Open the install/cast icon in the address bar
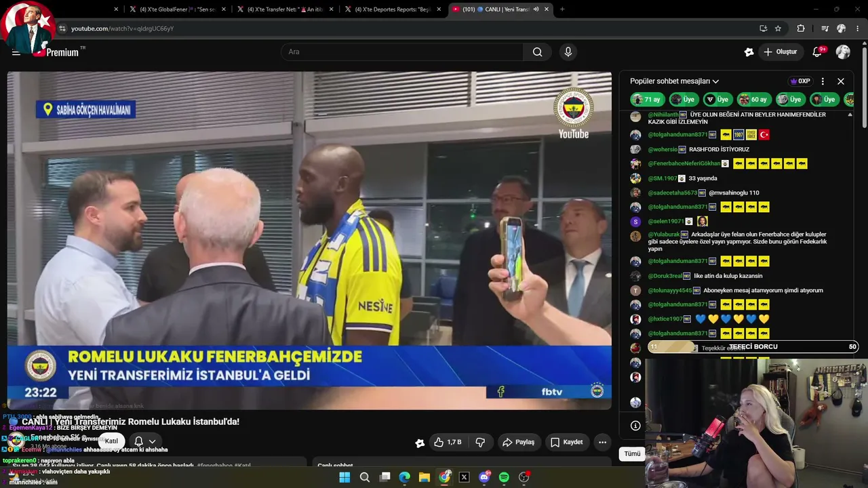 tap(763, 28)
